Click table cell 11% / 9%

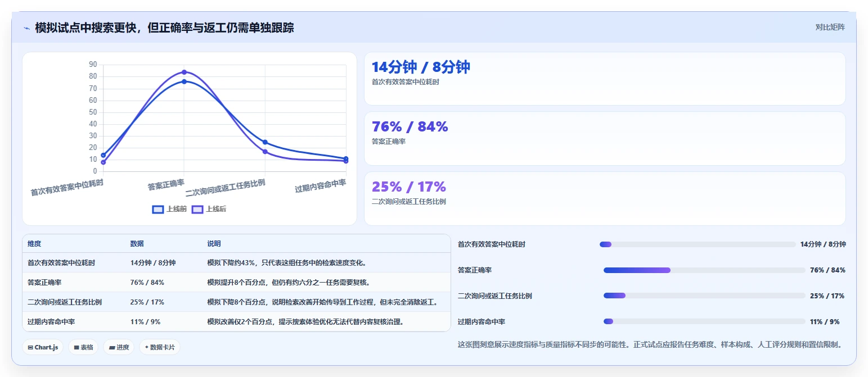145,322
